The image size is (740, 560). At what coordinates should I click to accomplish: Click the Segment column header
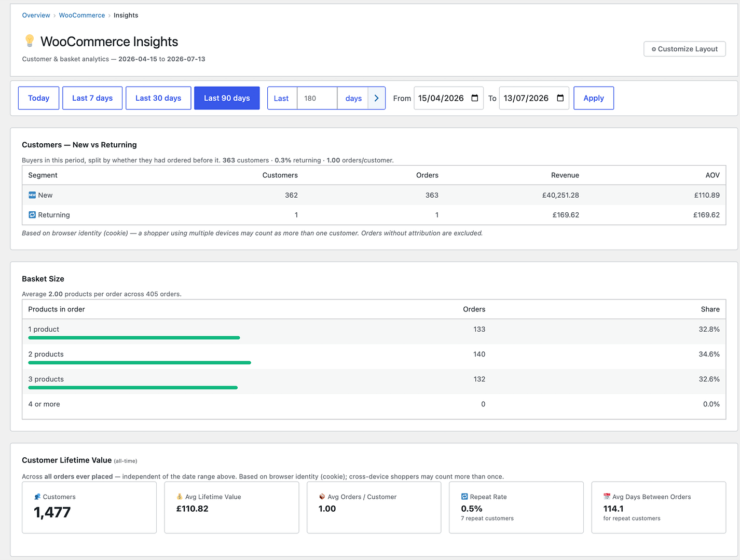pyautogui.click(x=43, y=175)
